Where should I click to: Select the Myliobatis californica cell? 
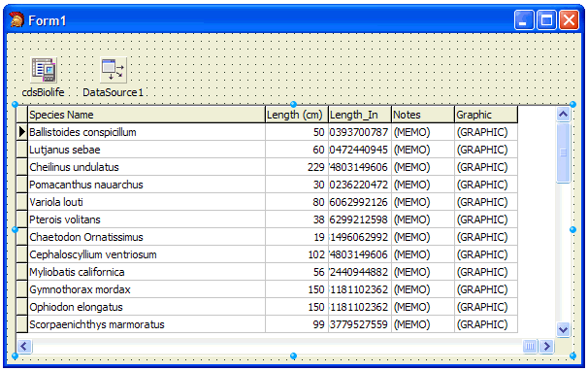click(147, 272)
